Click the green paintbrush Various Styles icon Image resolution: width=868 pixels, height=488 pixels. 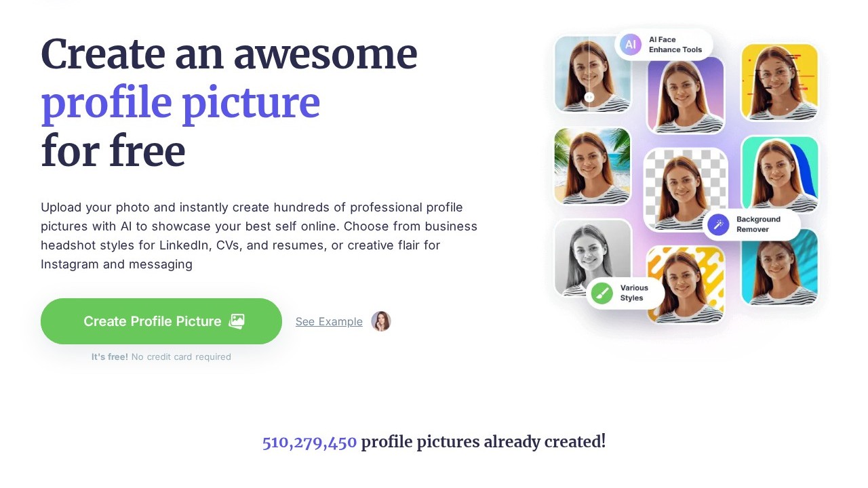pyautogui.click(x=601, y=293)
